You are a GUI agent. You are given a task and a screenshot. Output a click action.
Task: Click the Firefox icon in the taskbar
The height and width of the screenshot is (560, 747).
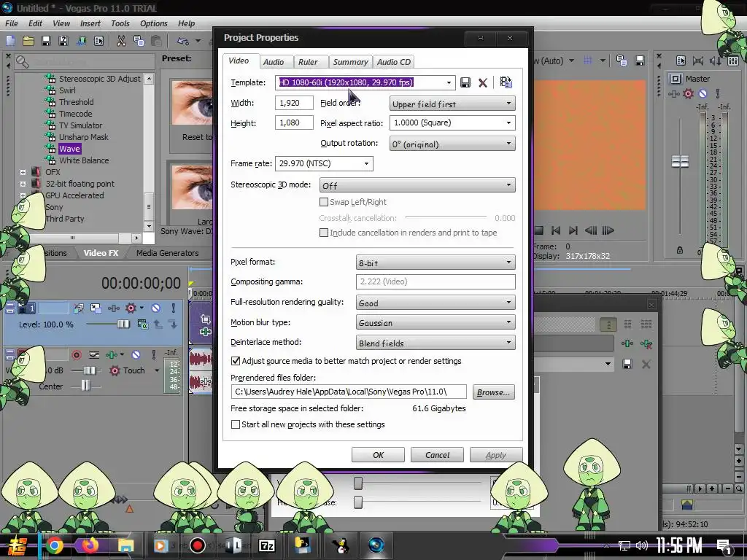[x=90, y=545]
